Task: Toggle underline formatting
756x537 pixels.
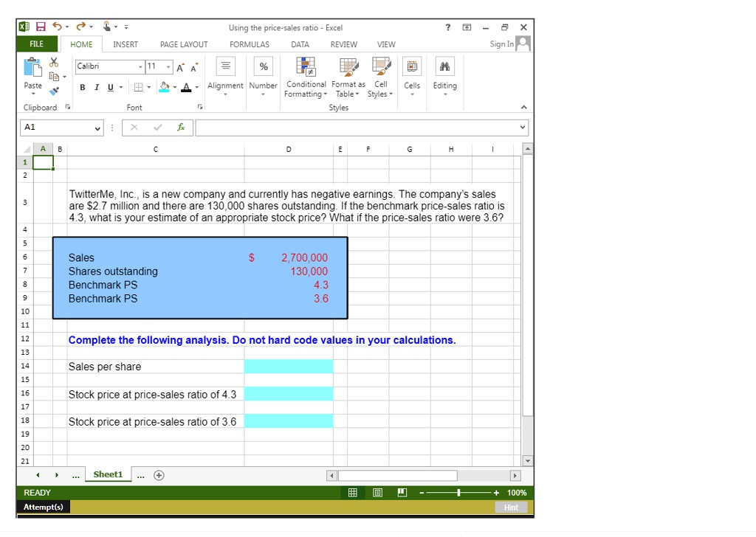Action: click(109, 87)
